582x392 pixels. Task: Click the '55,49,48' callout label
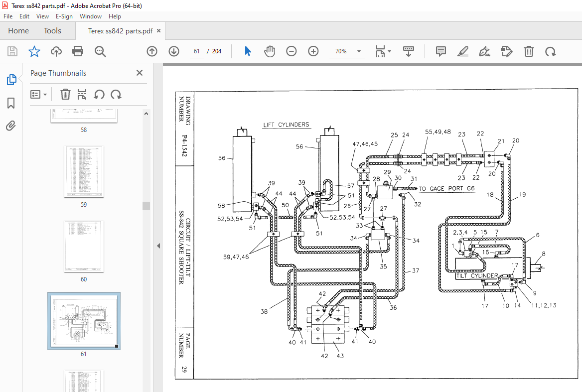[x=438, y=131]
